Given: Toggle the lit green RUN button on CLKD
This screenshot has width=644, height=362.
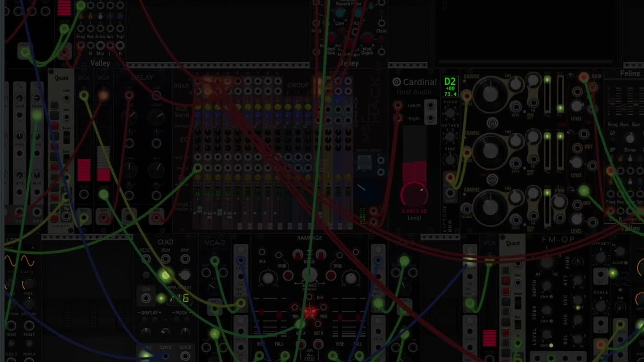Looking at the screenshot, I should [x=166, y=275].
